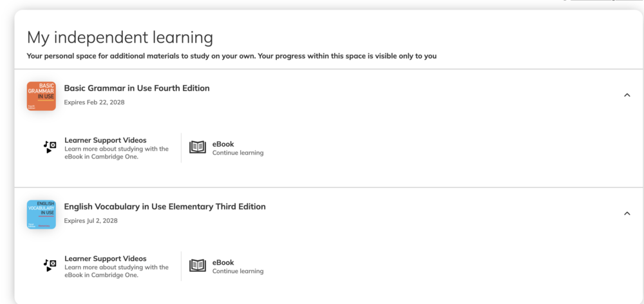Click the English Vocabulary in Use Elementary title
Image resolution: width=644 pixels, height=304 pixels.
164,207
